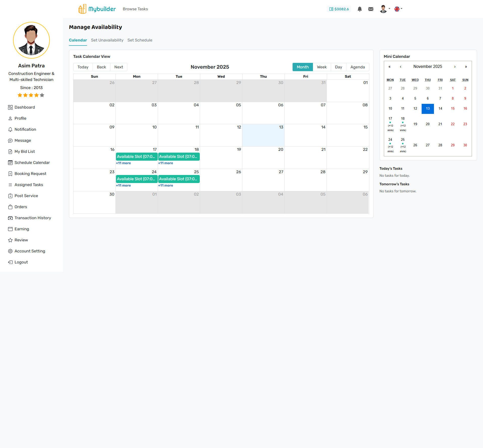Image resolution: width=483 pixels, height=448 pixels.
Task: Switch to the Set Schedule tab
Action: point(140,40)
